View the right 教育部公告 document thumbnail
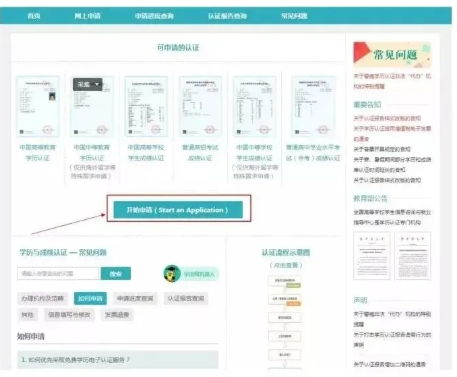 (x=413, y=255)
